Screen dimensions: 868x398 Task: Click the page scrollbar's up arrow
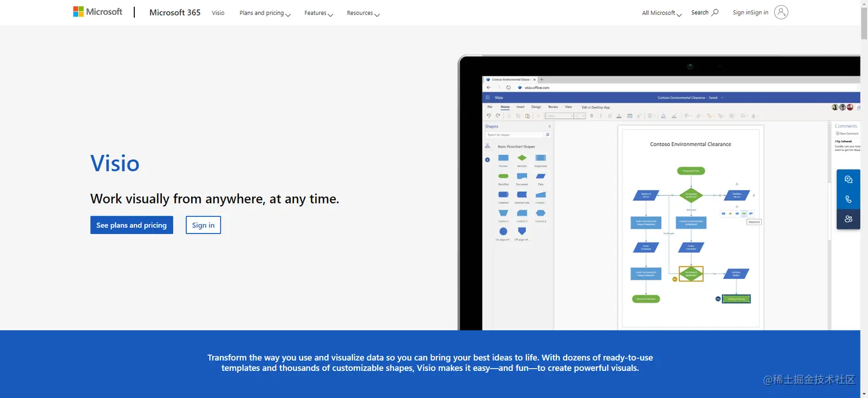[x=864, y=3]
